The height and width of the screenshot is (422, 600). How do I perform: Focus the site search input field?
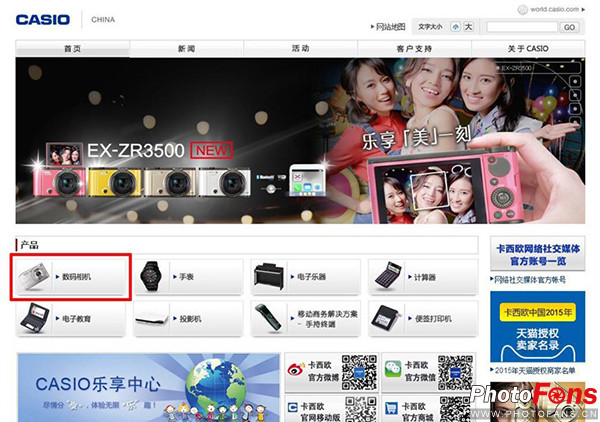[x=522, y=27]
